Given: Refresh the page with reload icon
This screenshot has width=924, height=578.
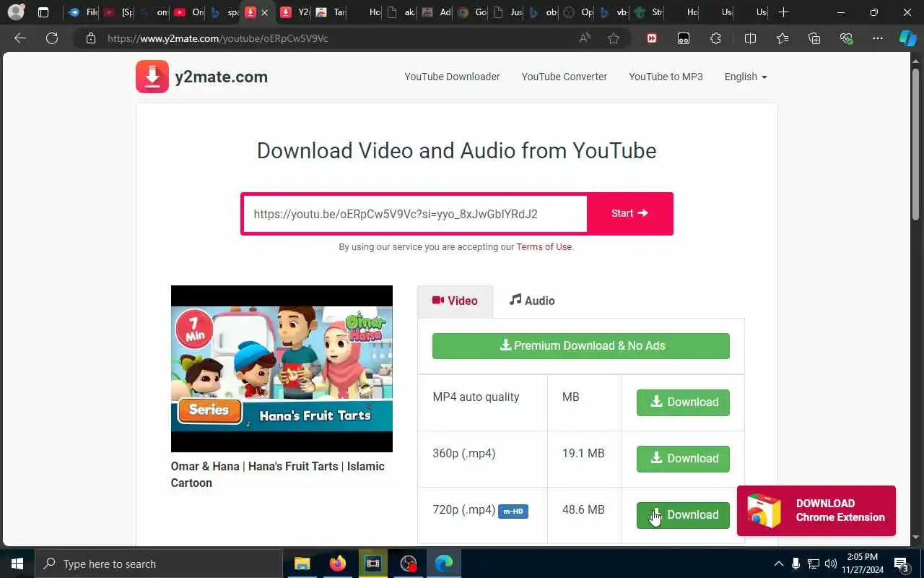Looking at the screenshot, I should (x=52, y=38).
